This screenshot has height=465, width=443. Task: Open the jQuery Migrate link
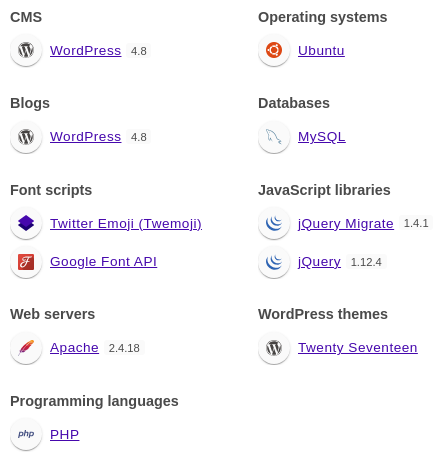coord(346,224)
